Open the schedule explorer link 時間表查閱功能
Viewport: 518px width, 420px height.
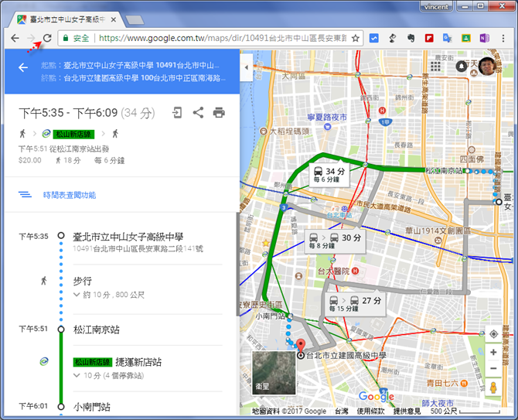70,195
